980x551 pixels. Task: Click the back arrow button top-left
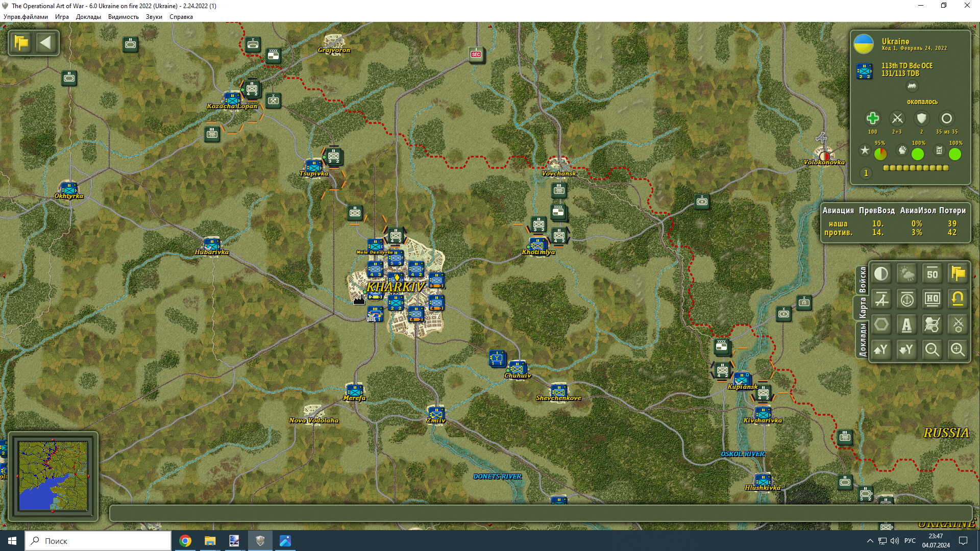point(46,43)
